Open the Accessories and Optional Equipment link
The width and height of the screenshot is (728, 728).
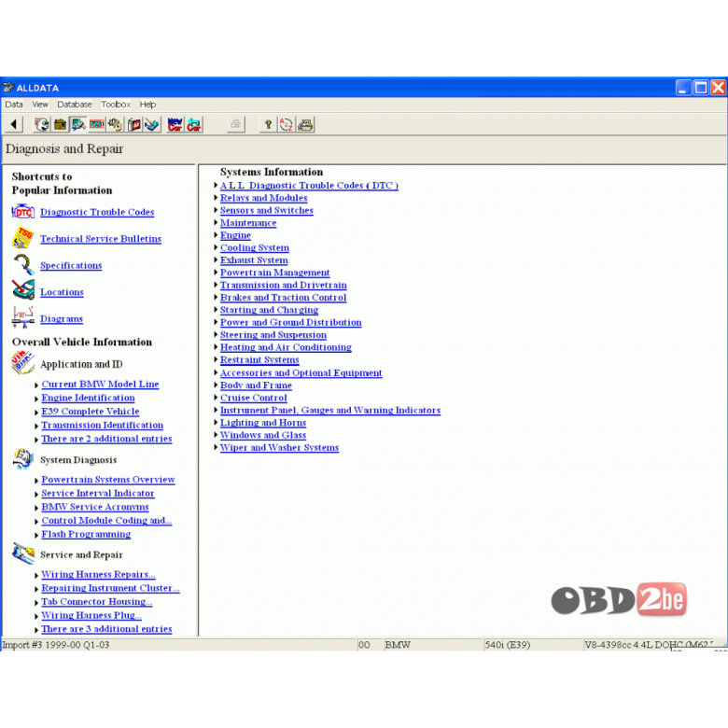(x=301, y=372)
